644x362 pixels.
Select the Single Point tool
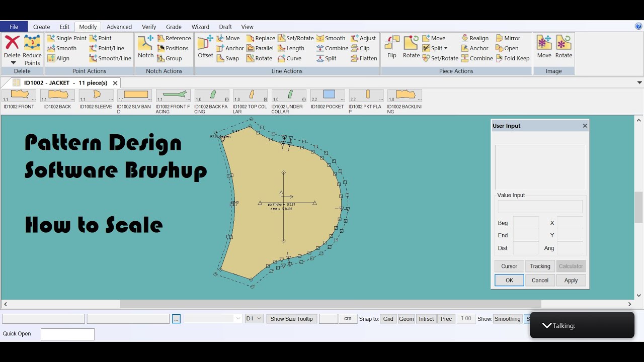[66, 38]
